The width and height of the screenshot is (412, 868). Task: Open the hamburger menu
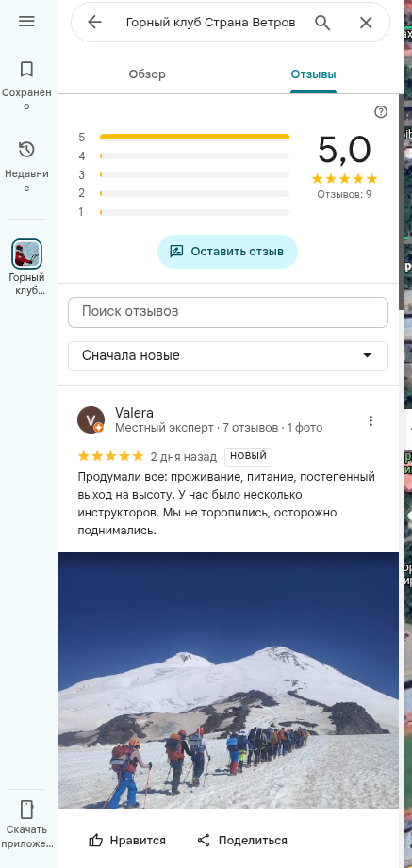[26, 21]
